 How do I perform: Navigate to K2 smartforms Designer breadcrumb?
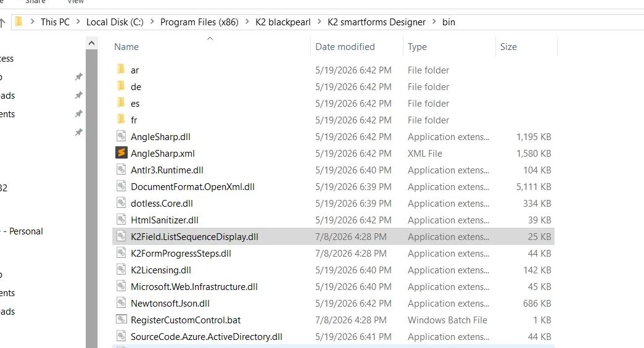(x=377, y=22)
